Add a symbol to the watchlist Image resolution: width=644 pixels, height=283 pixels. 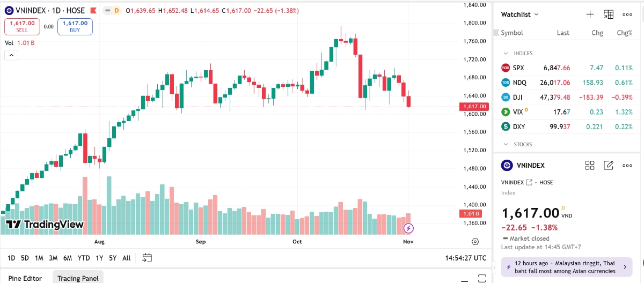click(590, 14)
